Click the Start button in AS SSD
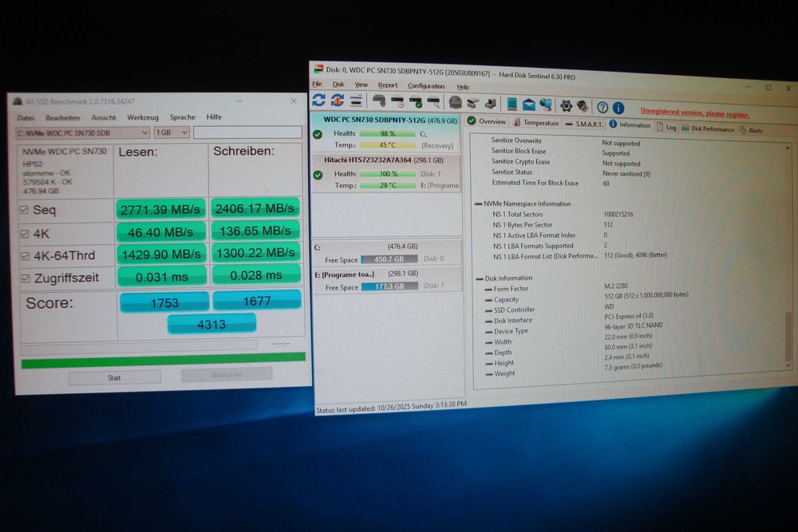This screenshot has width=798, height=532. click(114, 377)
